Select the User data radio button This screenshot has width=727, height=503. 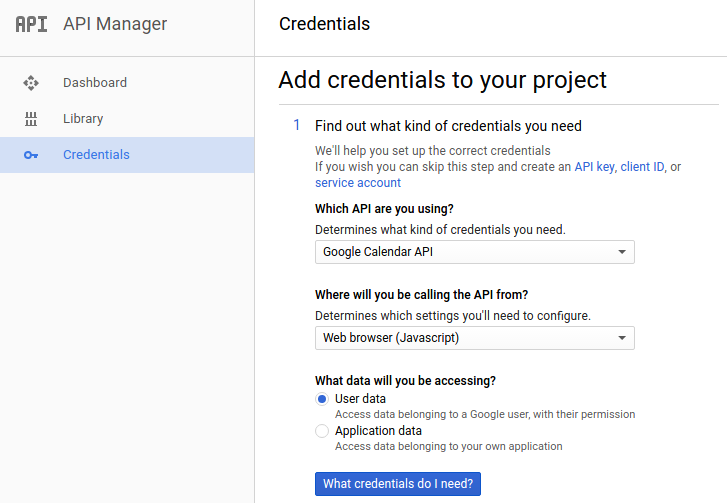322,399
